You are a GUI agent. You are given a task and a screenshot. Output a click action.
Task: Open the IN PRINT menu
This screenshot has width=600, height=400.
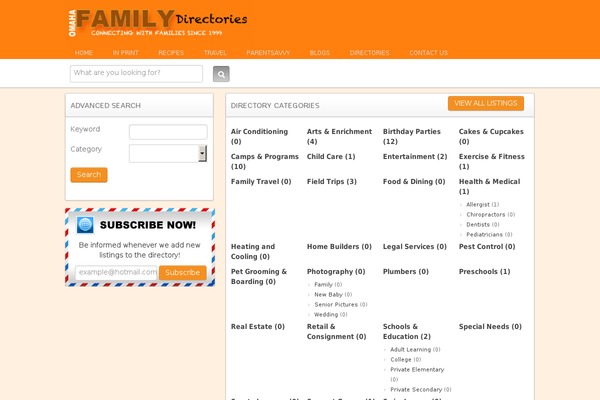click(126, 53)
